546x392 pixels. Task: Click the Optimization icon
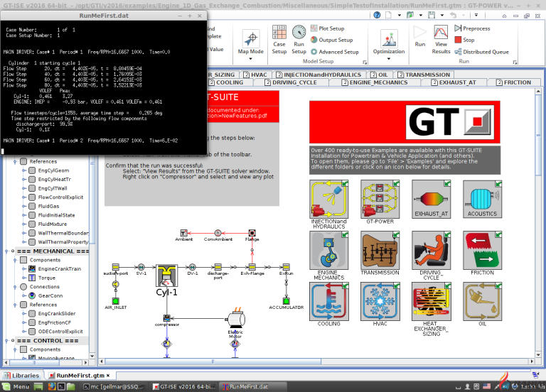coord(389,38)
